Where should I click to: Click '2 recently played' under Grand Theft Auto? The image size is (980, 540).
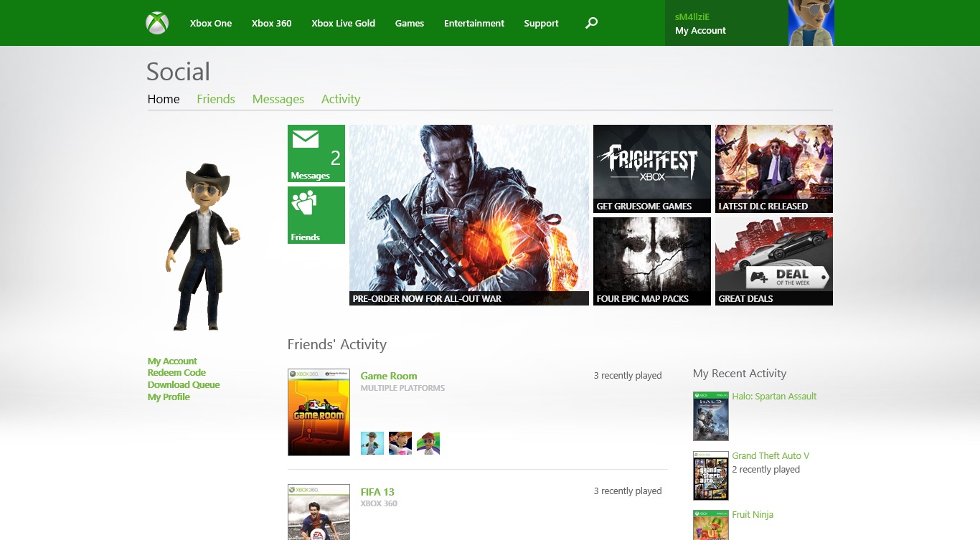click(765, 470)
